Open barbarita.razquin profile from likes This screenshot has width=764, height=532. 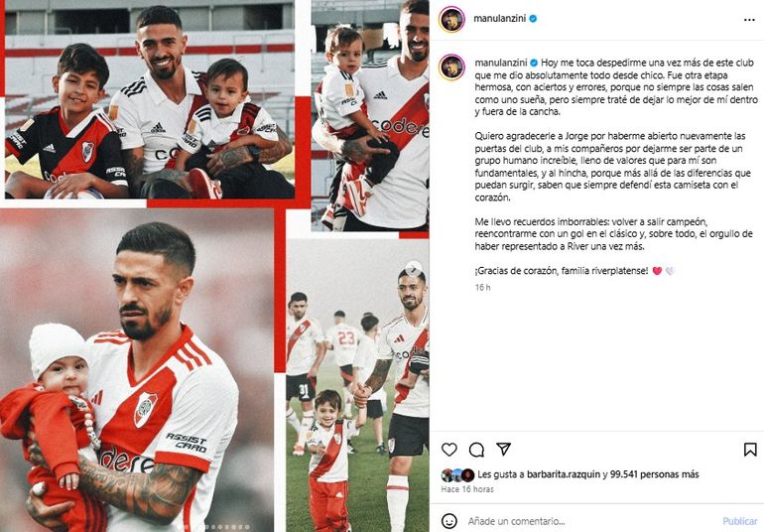click(x=564, y=474)
